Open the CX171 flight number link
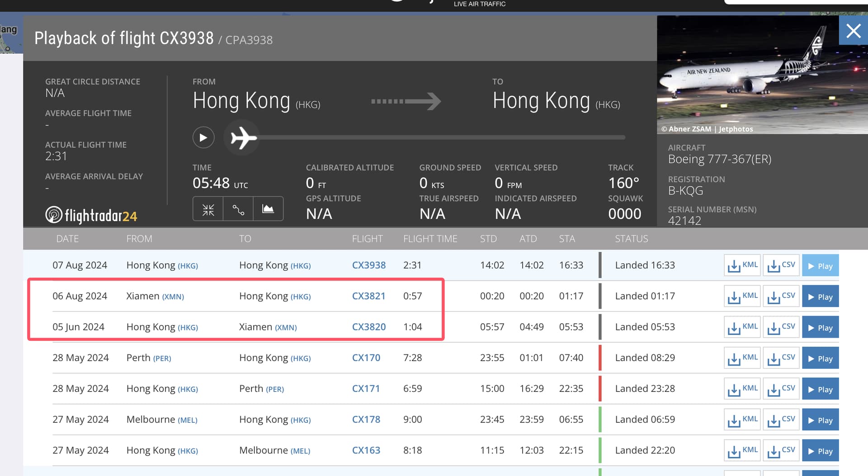The image size is (868, 476). pyautogui.click(x=366, y=389)
